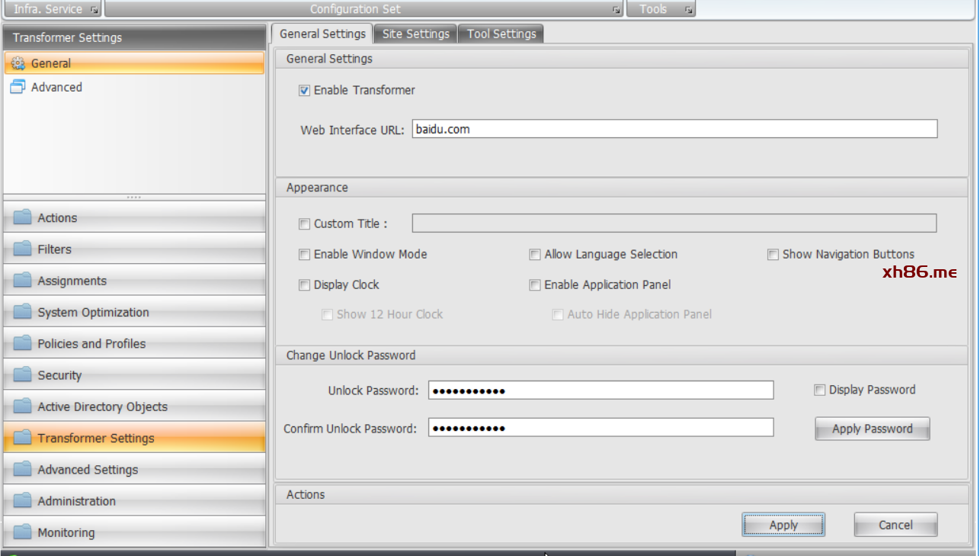Screen dimensions: 980x556
Task: Expand the Infra. Service group arrow
Action: pyautogui.click(x=94, y=10)
